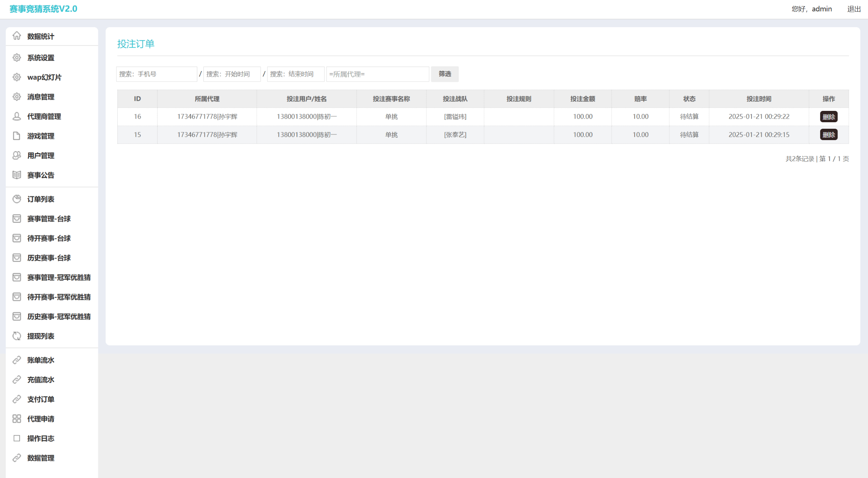Click the refresh icon beside 提现列表
868x478 pixels.
[x=17, y=336]
